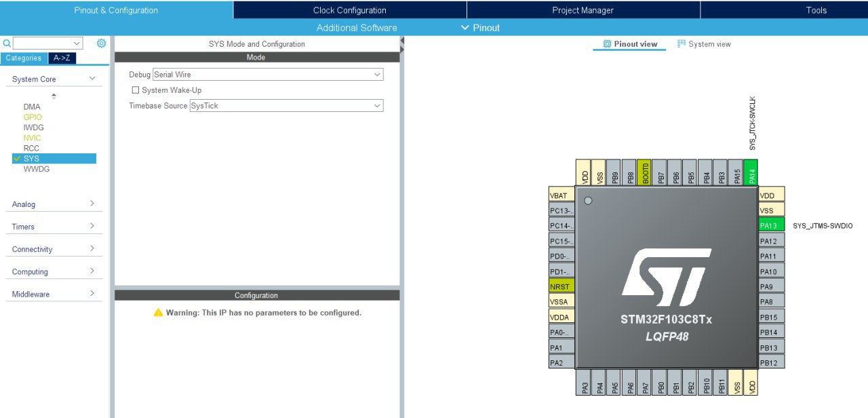The height and width of the screenshot is (418, 868).
Task: Select the PD0 pin
Action: [561, 256]
